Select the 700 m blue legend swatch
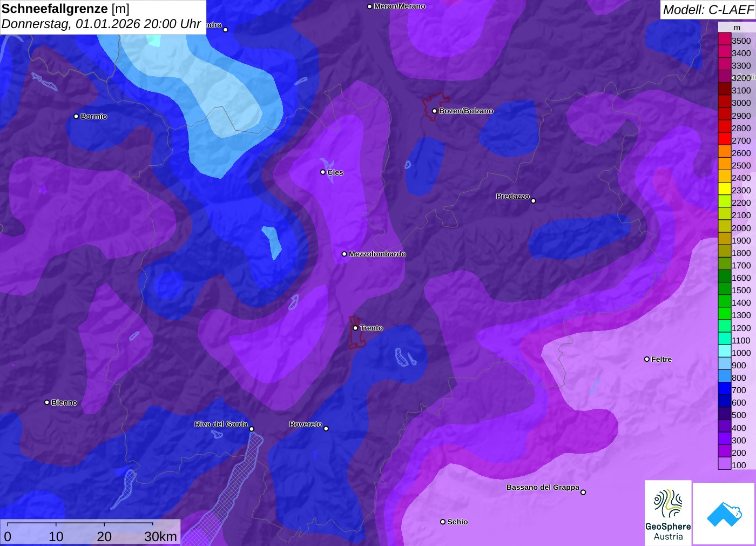This screenshot has height=546, width=756. (x=725, y=389)
